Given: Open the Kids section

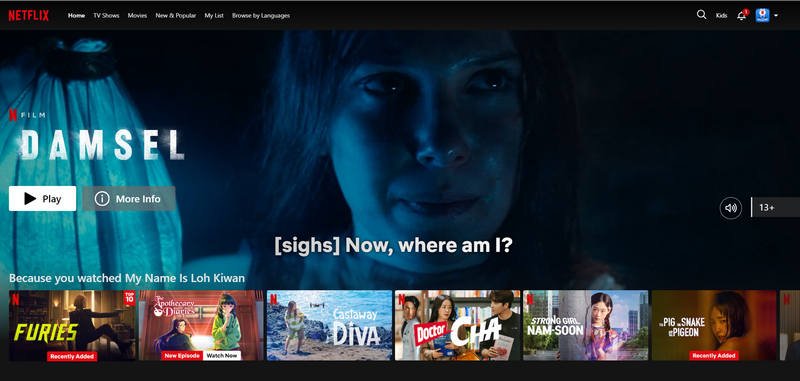Looking at the screenshot, I should click(x=721, y=16).
